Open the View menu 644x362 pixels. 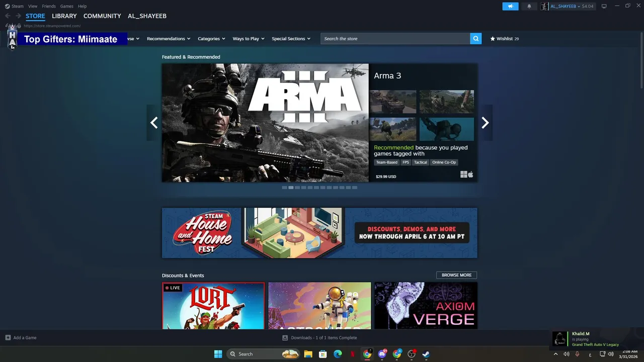(x=33, y=6)
